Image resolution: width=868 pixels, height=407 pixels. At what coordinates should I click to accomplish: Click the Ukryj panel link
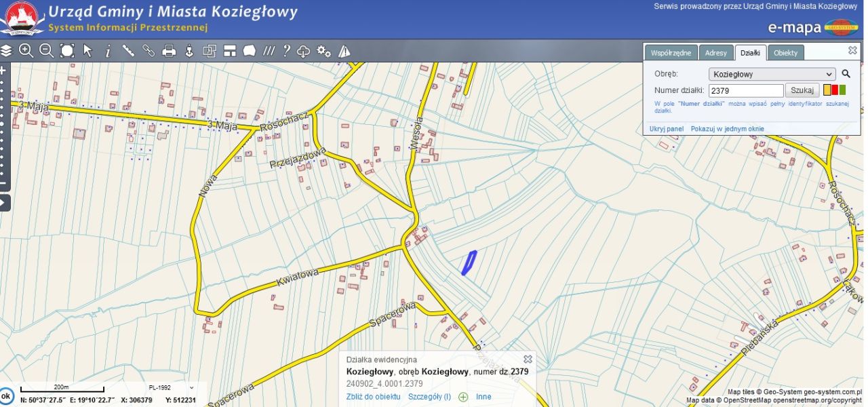click(666, 129)
